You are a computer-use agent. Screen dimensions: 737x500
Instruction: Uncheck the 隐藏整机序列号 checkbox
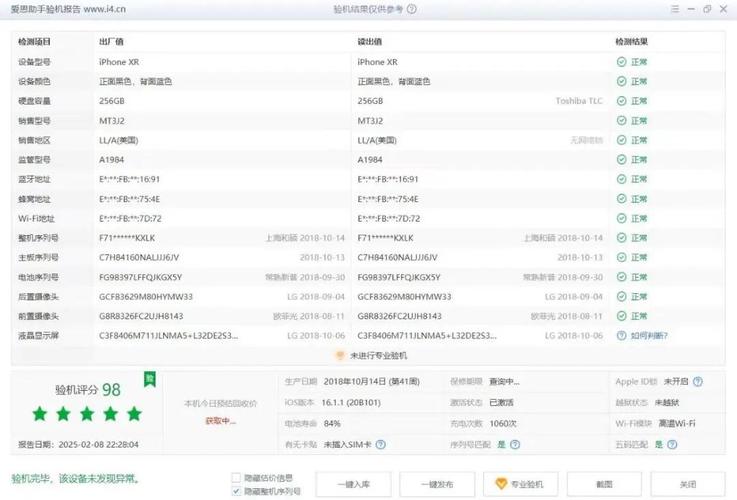pyautogui.click(x=236, y=491)
